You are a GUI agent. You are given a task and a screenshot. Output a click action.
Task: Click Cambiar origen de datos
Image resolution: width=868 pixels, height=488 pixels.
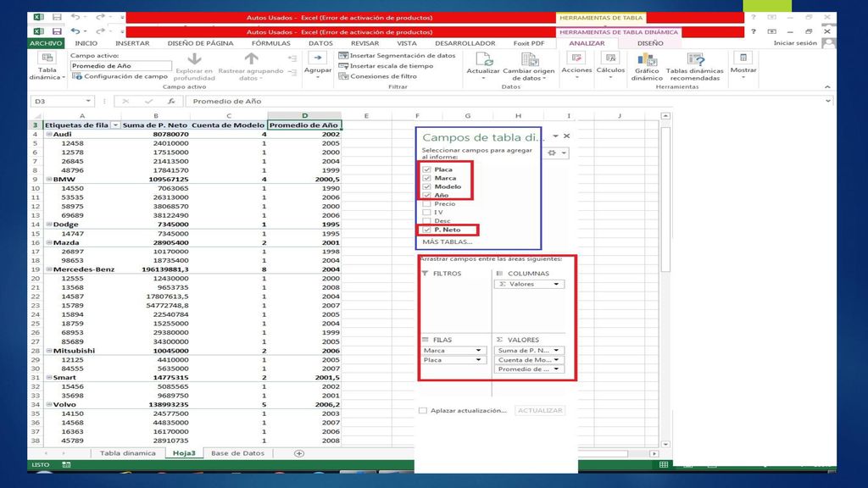(529, 67)
